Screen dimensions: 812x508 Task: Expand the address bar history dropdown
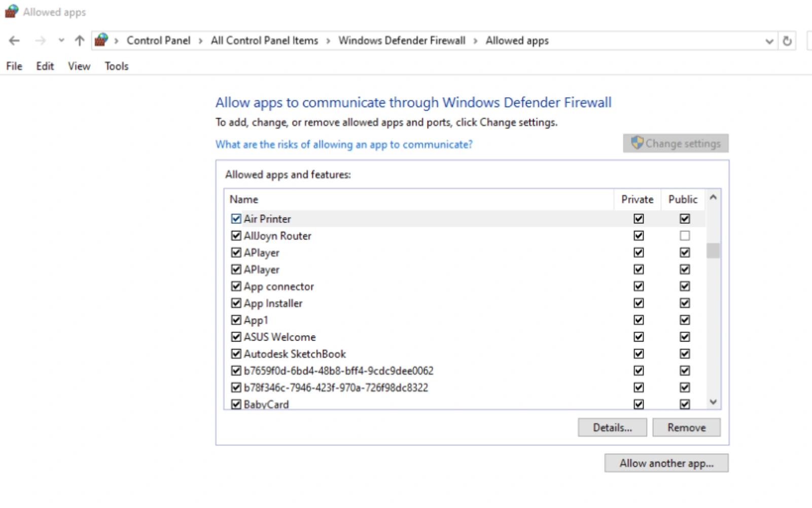pos(769,41)
